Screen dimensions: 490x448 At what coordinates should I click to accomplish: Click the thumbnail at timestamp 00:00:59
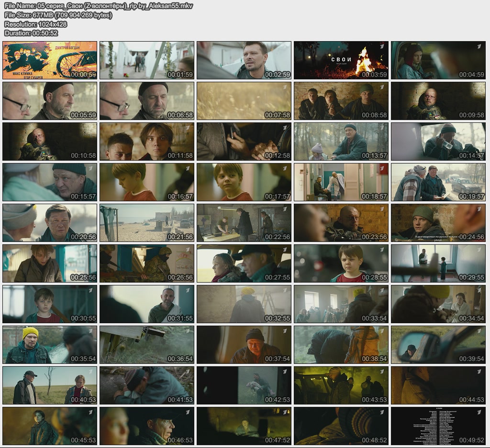tap(50, 60)
